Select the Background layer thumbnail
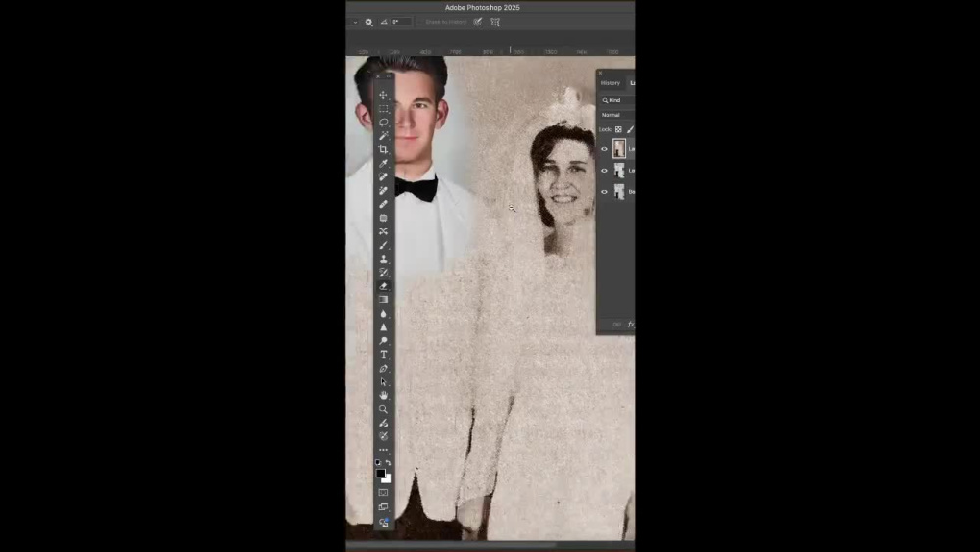This screenshot has height=552, width=980. pyautogui.click(x=618, y=192)
